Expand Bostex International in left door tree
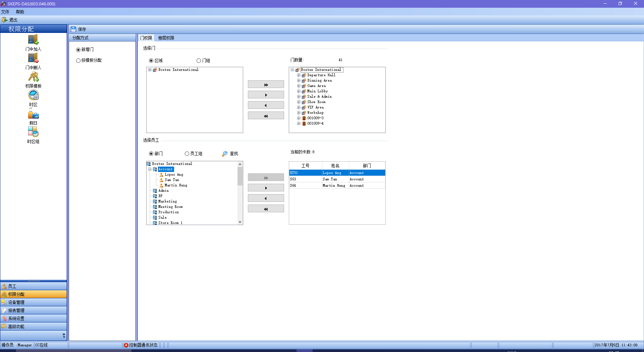644x352 pixels. pyautogui.click(x=150, y=70)
